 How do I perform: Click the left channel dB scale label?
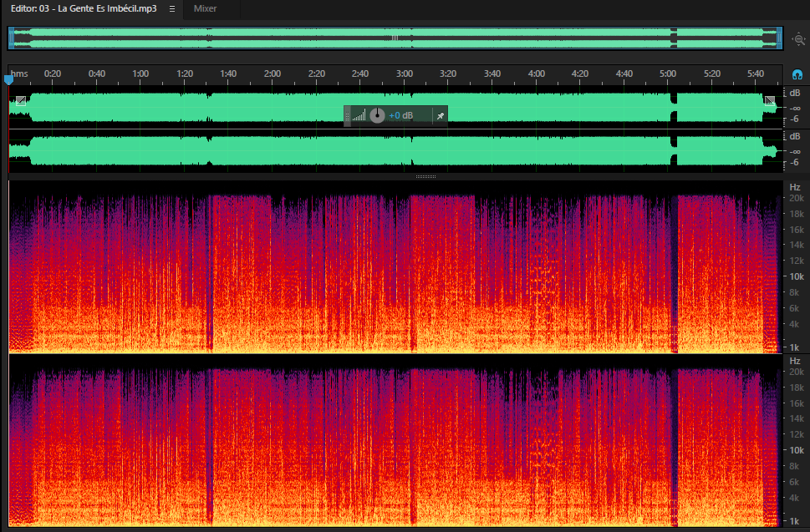pyautogui.click(x=794, y=93)
